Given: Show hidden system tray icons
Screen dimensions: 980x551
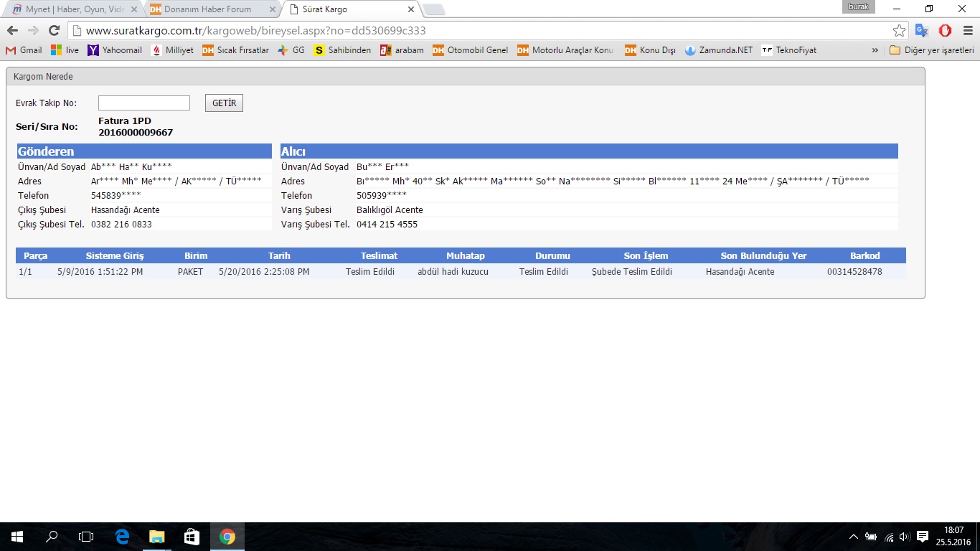Looking at the screenshot, I should [853, 537].
